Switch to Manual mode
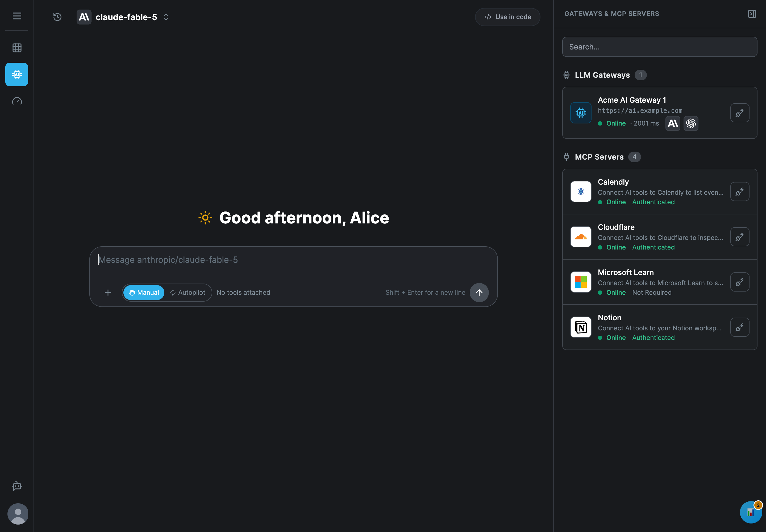The height and width of the screenshot is (532, 766). [x=144, y=292]
